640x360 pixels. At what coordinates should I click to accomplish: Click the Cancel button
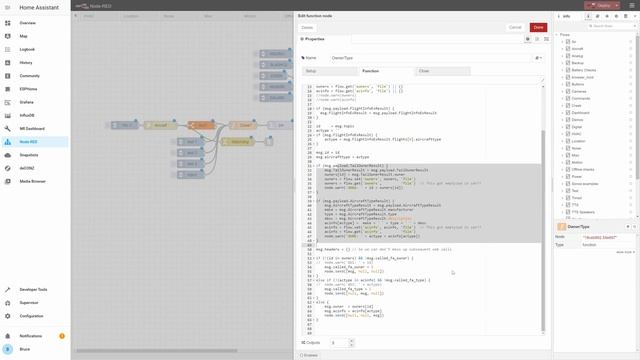pos(515,27)
